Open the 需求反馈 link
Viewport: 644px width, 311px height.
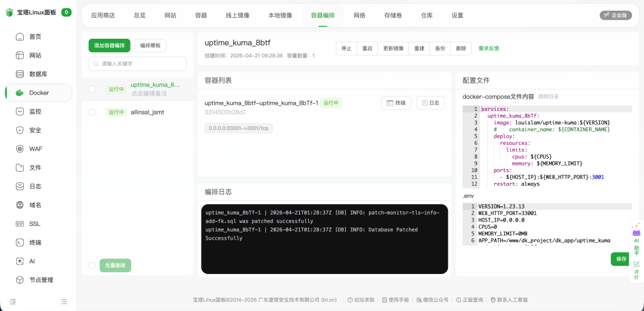click(x=488, y=48)
